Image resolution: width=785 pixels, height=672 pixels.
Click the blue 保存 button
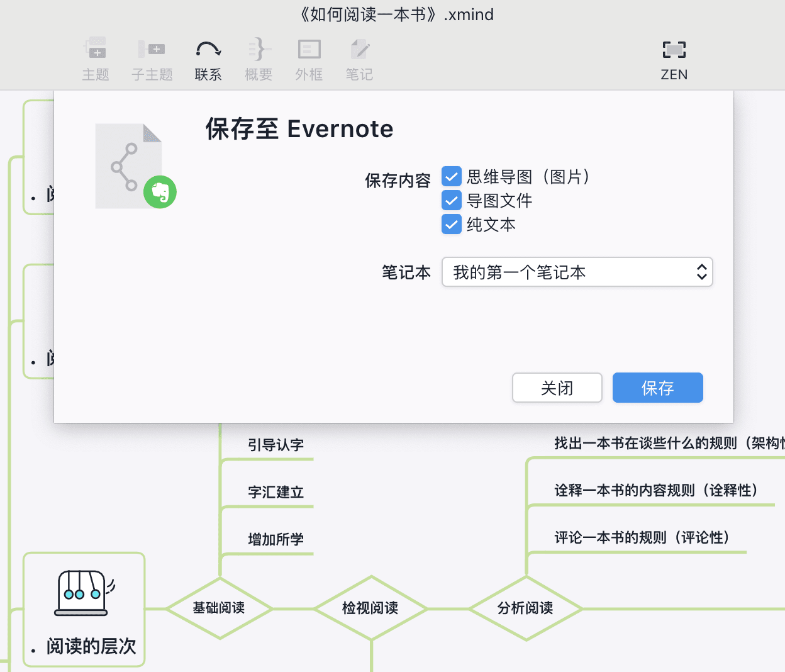click(x=658, y=388)
